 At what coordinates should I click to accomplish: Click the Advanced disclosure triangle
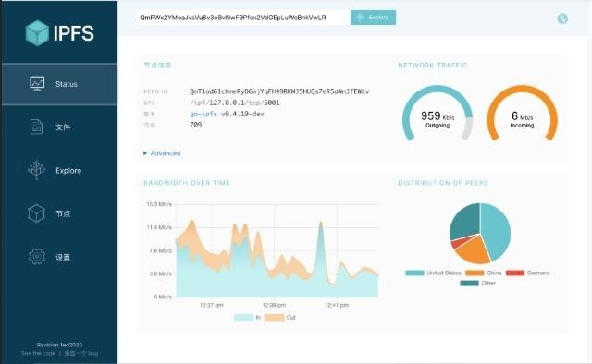(x=145, y=153)
